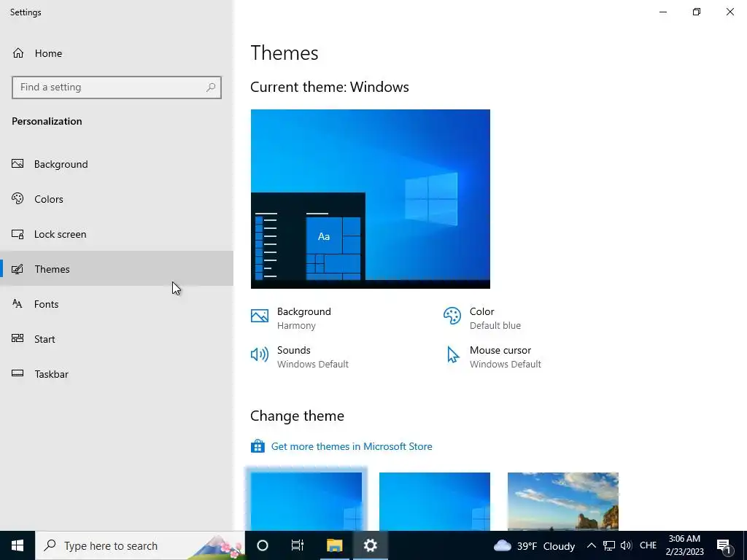Viewport: 747px width, 560px height.
Task: Open Color Default blue setting
Action: tap(482, 318)
